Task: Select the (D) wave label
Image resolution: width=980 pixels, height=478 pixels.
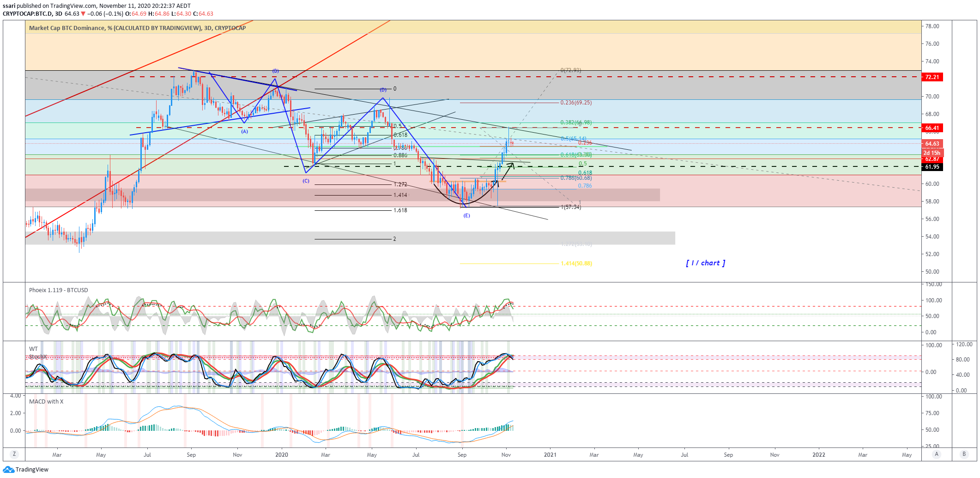Action: 383,90
